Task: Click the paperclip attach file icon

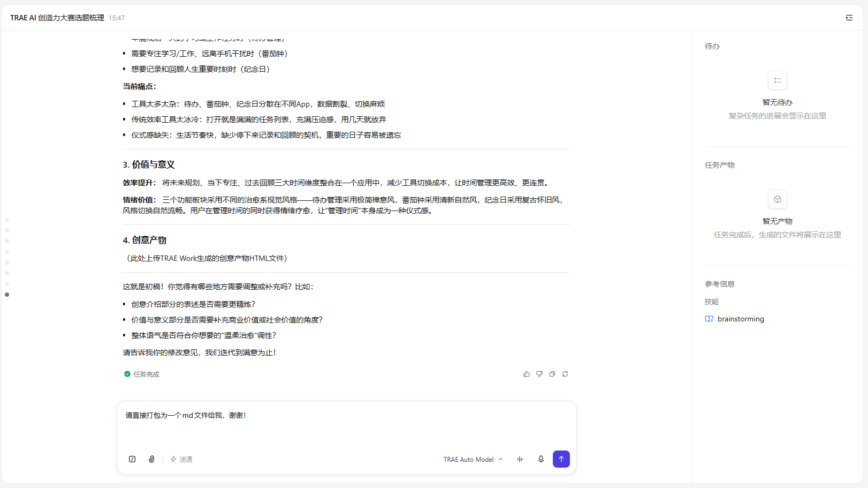Action: point(151,459)
